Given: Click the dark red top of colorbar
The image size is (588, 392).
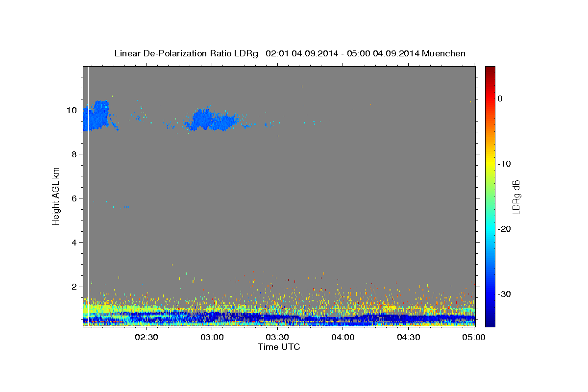Looking at the screenshot, I should tap(490, 71).
